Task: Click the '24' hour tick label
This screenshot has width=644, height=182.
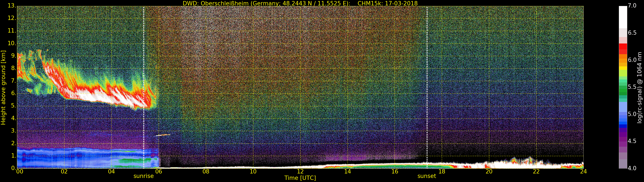Action: click(583, 172)
